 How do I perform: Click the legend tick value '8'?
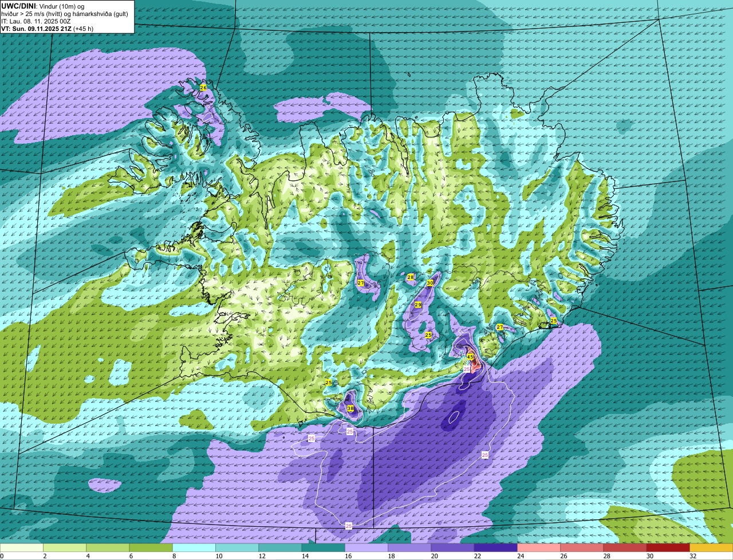coord(174,556)
